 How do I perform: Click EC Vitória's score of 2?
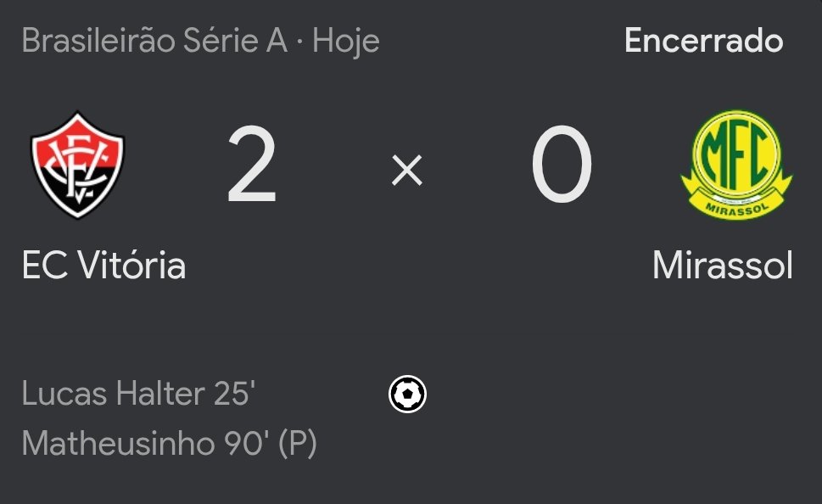[252, 165]
